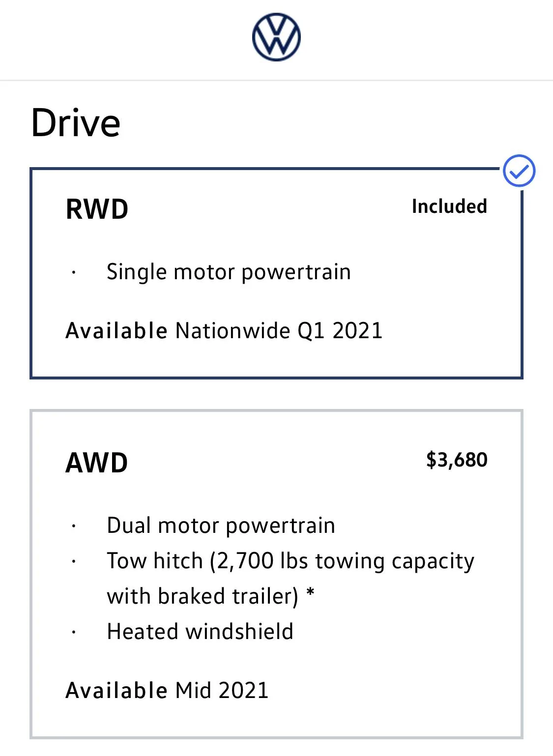Click the Drive section heading

coord(75,123)
